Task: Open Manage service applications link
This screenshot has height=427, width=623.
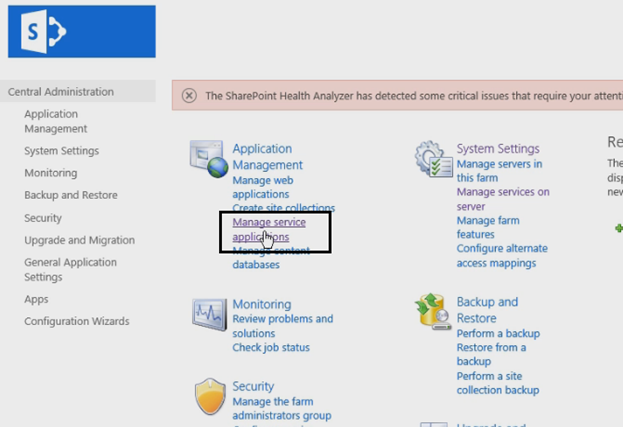Action: tap(269, 229)
